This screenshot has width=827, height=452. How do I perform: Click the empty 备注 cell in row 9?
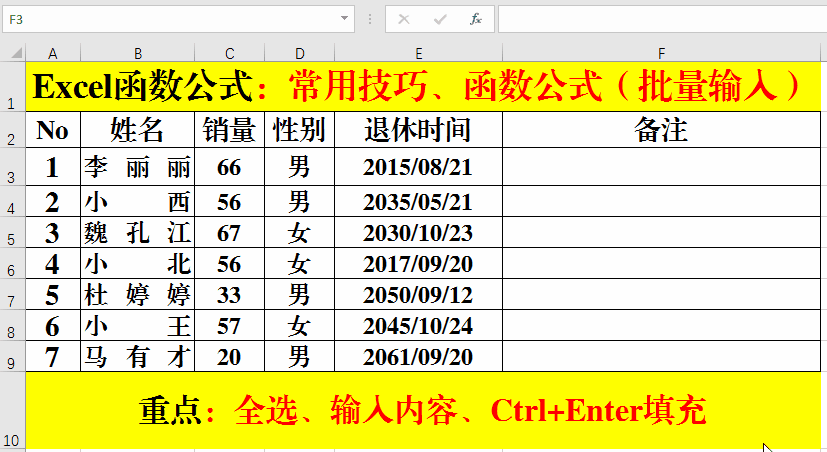pyautogui.click(x=661, y=356)
